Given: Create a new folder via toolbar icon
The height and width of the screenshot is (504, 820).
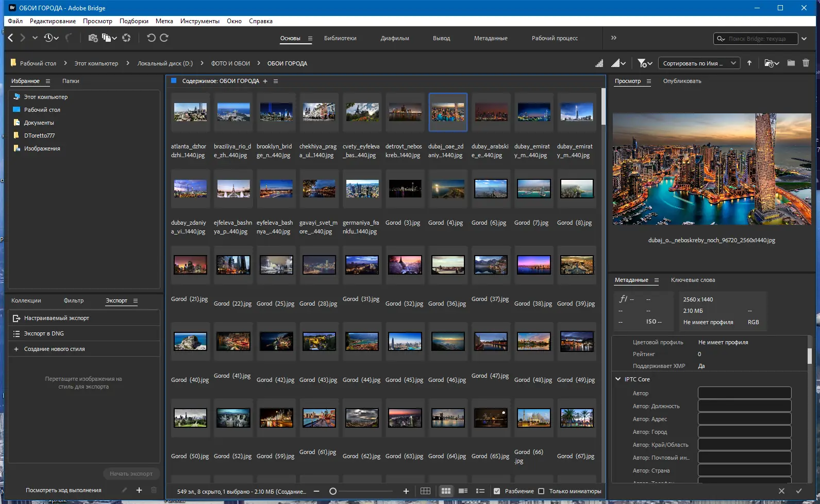Looking at the screenshot, I should (x=791, y=63).
